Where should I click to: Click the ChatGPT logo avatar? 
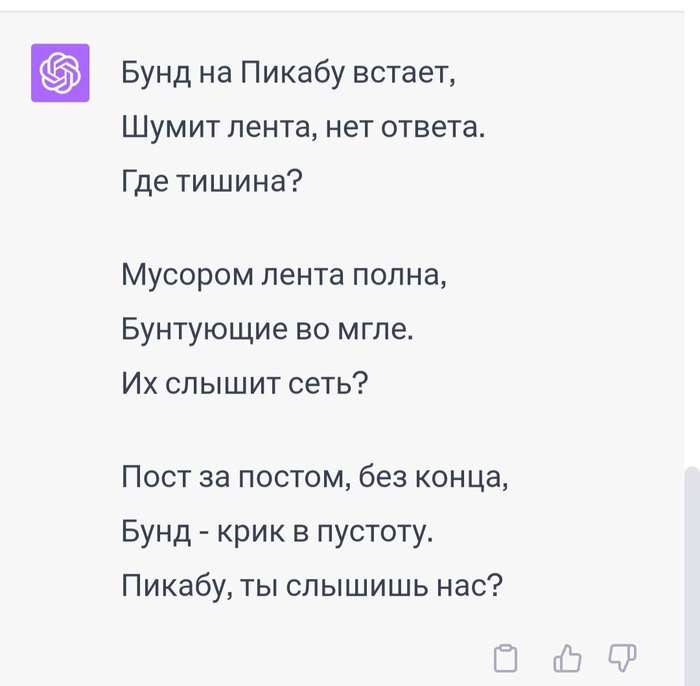pos(60,73)
